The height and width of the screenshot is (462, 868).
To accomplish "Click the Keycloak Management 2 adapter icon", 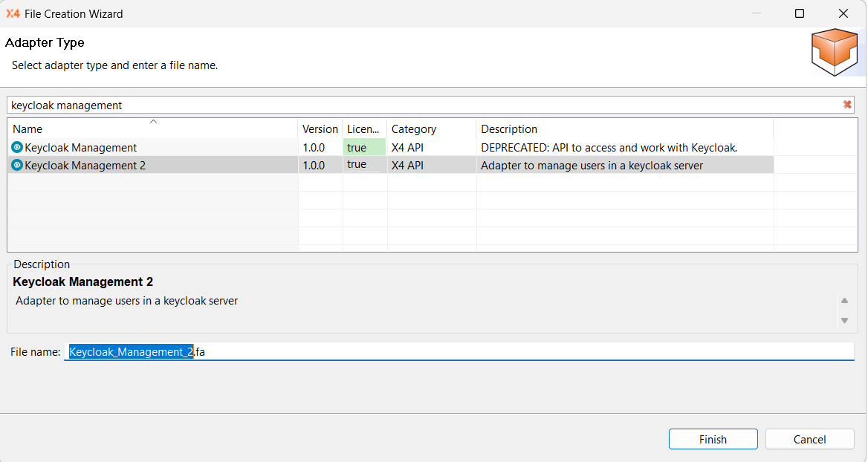I will coord(17,165).
